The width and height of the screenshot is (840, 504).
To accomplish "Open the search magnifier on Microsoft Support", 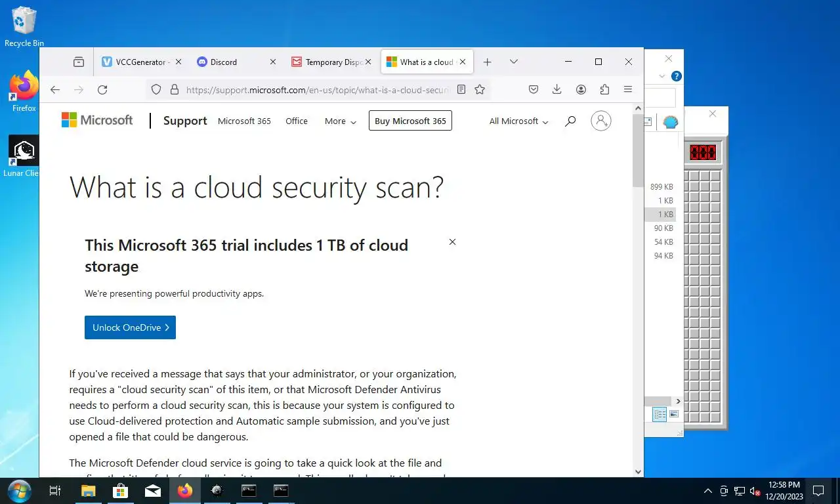I will coord(570,121).
